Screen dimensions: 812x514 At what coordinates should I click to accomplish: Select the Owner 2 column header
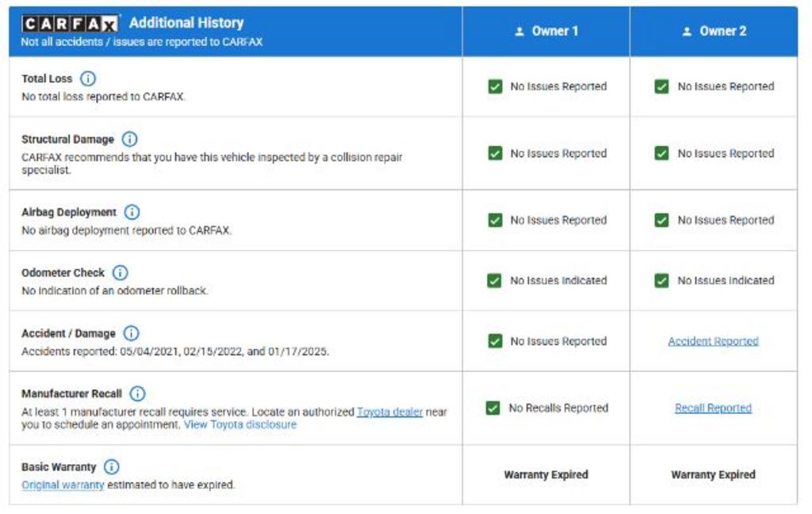coord(714,31)
